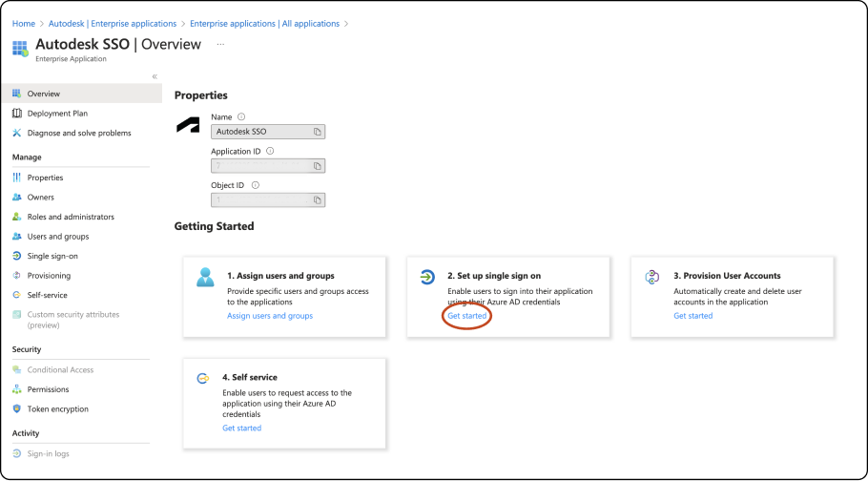Click Get started under single sign on

click(467, 316)
